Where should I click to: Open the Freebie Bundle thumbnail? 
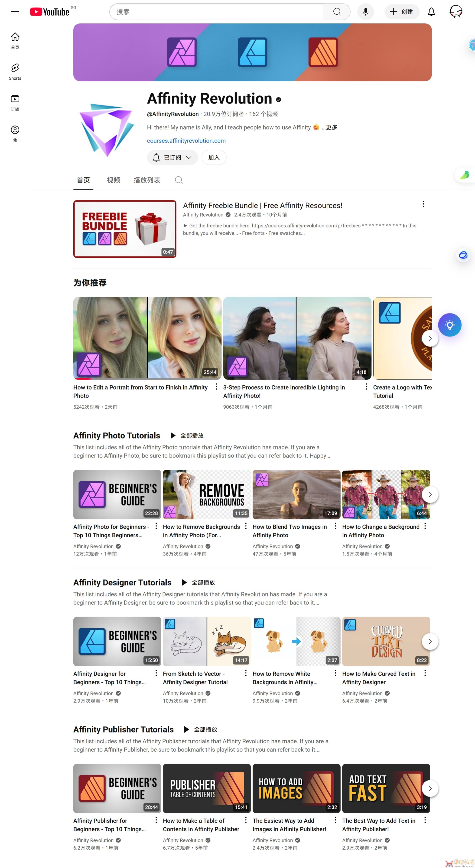[125, 229]
